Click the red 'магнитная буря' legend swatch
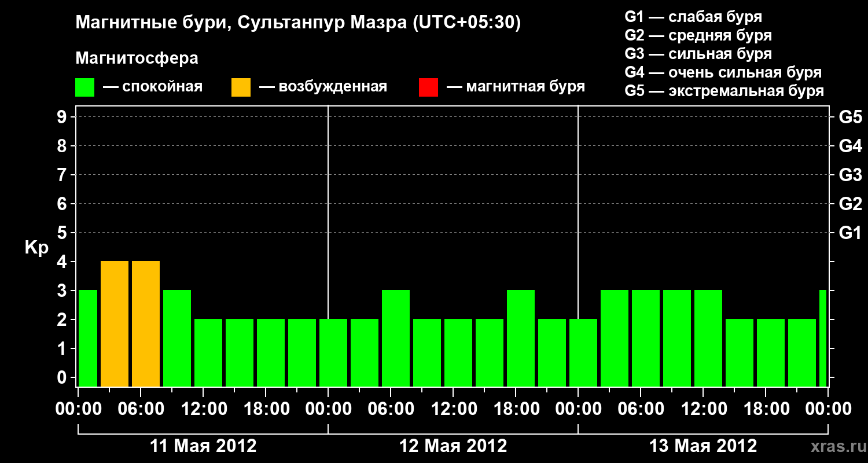868x463 pixels. (x=428, y=87)
